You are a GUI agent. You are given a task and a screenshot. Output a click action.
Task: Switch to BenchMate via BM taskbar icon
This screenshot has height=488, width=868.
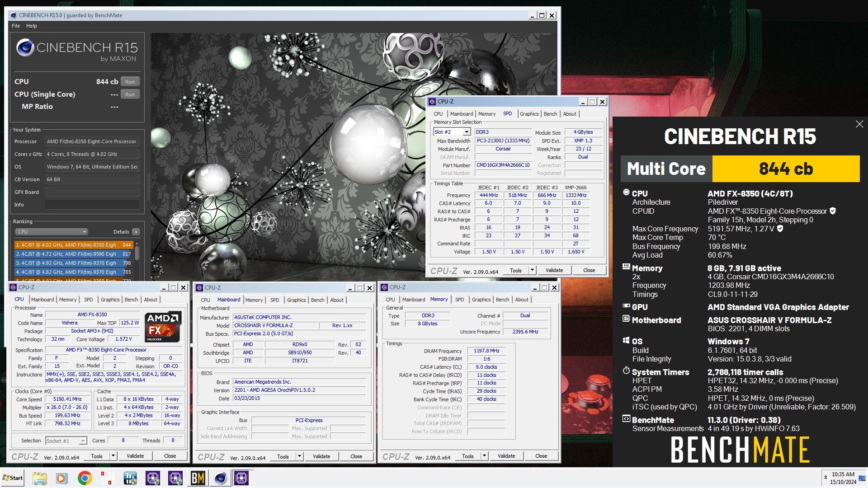198,478
